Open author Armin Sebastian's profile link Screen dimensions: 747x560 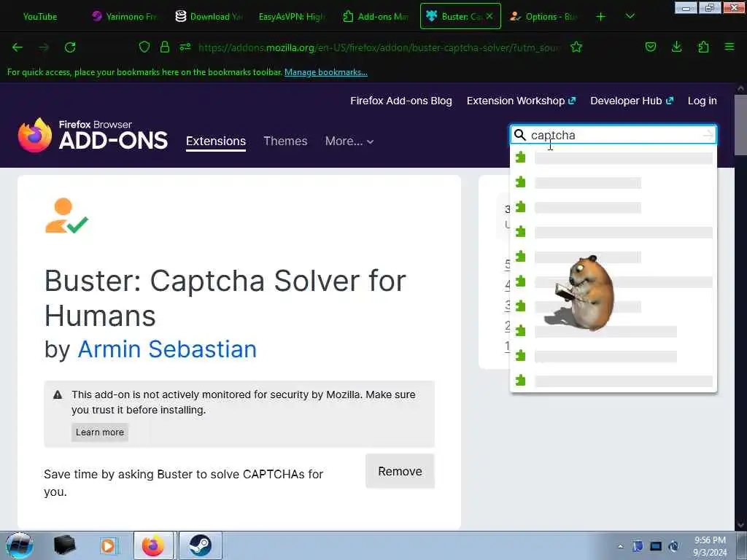[167, 349]
